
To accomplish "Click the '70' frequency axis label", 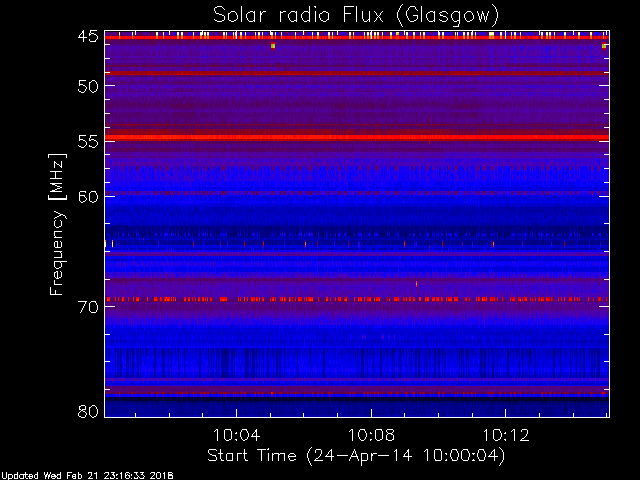I will coord(88,307).
